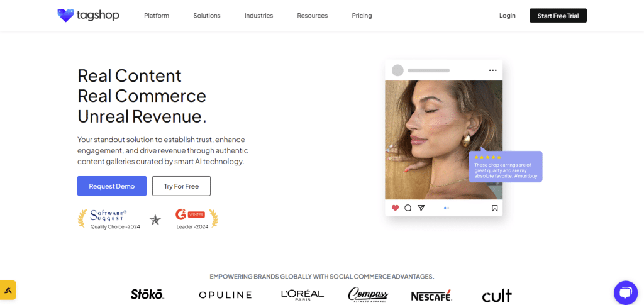Click the Start Free Trial button
Image resolution: width=644 pixels, height=305 pixels.
click(x=558, y=16)
